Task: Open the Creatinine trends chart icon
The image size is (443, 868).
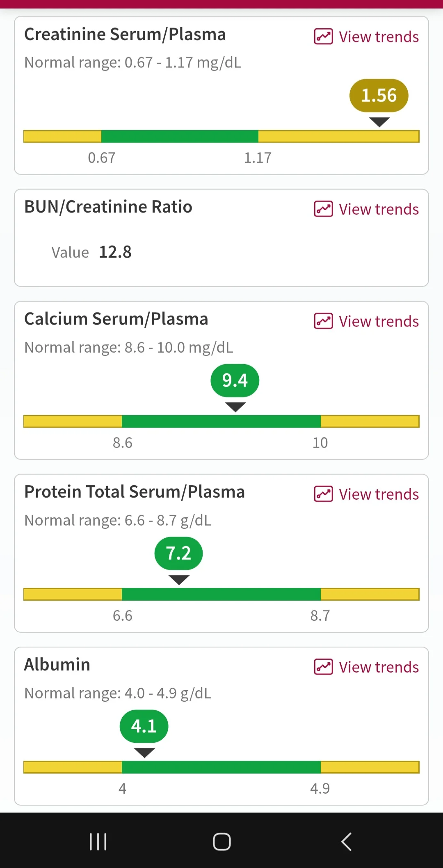Action: point(323,37)
